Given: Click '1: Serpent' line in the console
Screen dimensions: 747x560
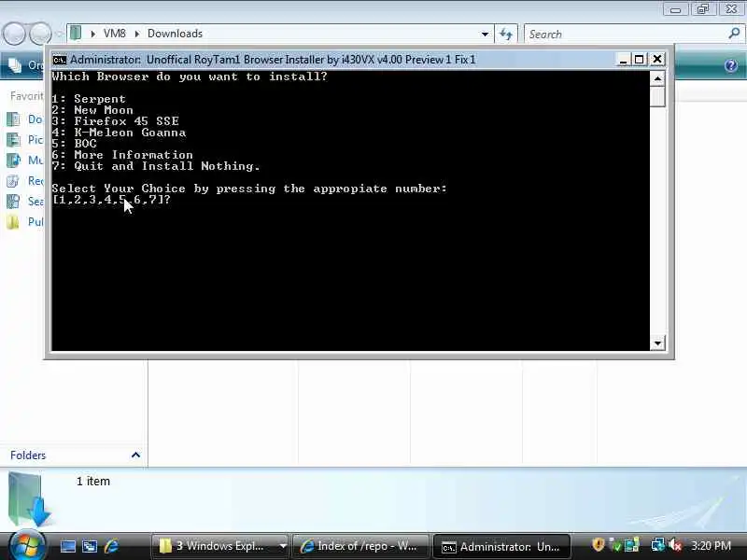Looking at the screenshot, I should click(x=89, y=99).
